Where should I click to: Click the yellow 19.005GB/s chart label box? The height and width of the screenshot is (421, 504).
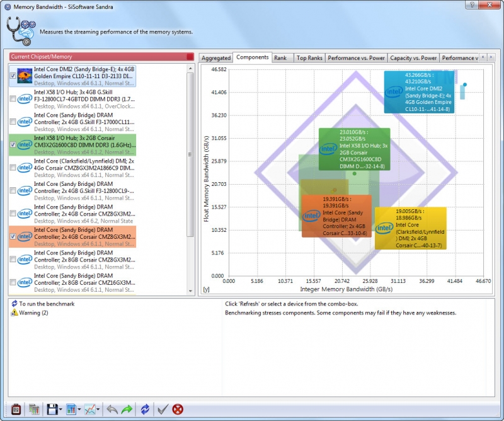411,228
